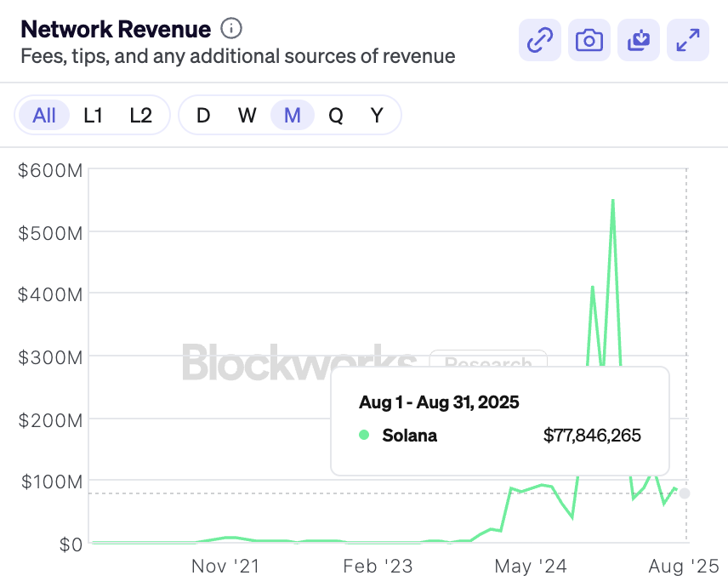Click the $400M y-axis label
The image size is (728, 587).
50,295
